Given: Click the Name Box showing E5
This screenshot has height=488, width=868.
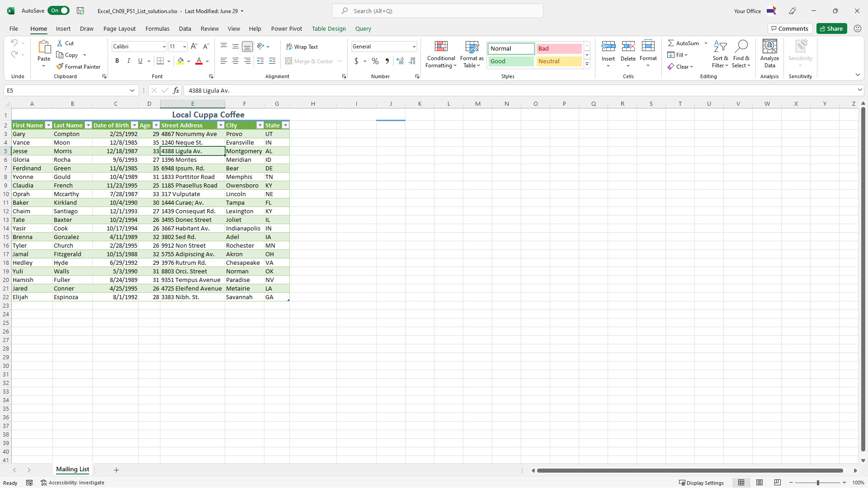Looking at the screenshot, I should 68,90.
